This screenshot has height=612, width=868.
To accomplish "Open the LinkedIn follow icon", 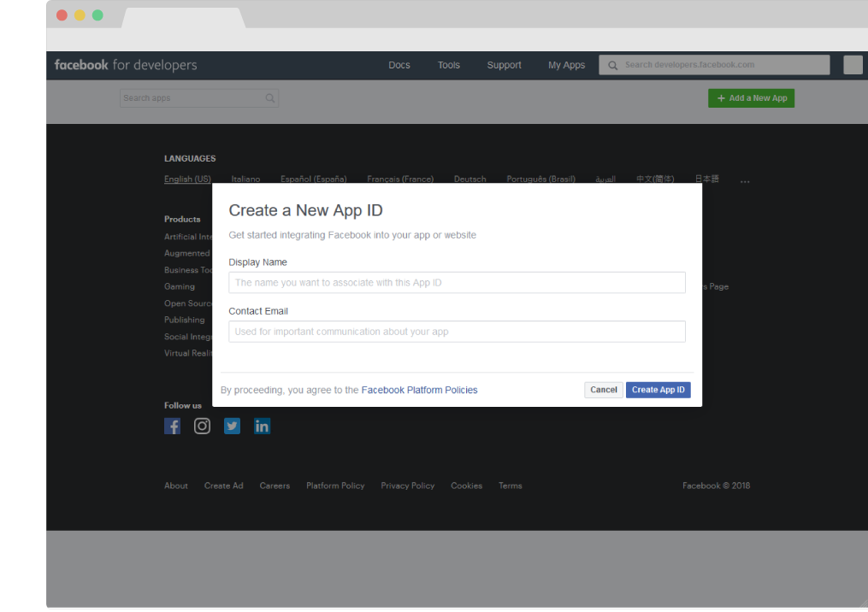I will (x=262, y=426).
